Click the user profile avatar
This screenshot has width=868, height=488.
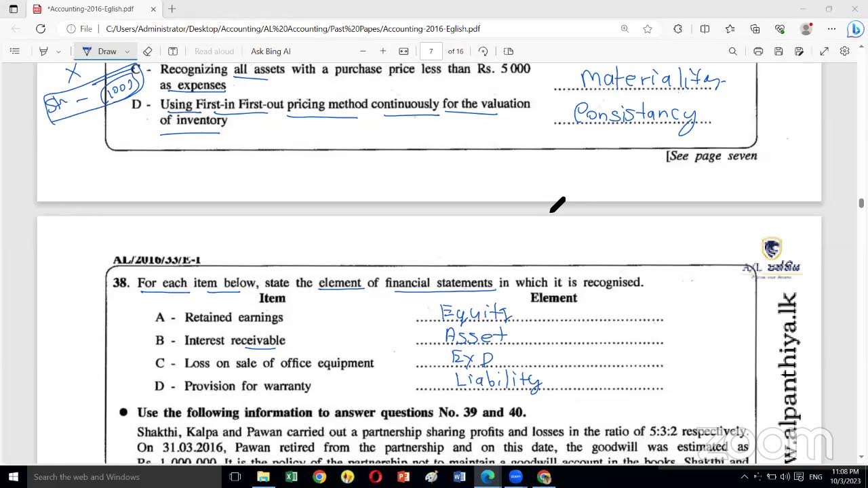(806, 29)
